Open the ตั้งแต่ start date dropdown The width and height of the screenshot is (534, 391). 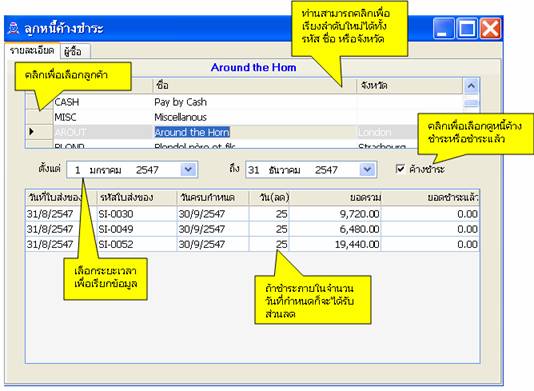tap(188, 170)
